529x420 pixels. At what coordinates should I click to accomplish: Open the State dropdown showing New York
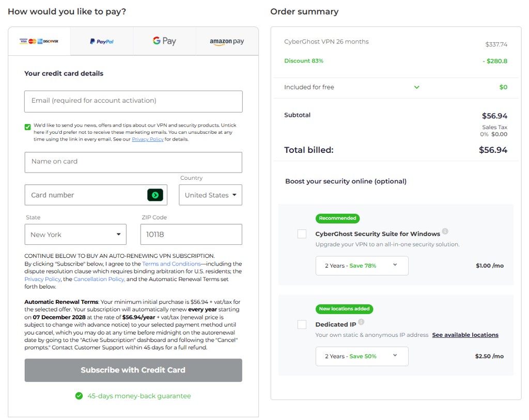tap(75, 235)
